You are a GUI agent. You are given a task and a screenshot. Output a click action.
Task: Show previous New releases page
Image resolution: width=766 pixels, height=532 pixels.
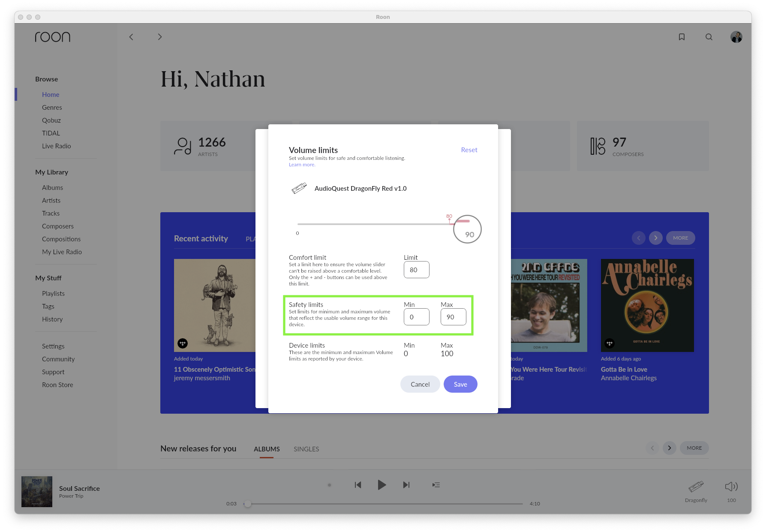click(x=652, y=448)
